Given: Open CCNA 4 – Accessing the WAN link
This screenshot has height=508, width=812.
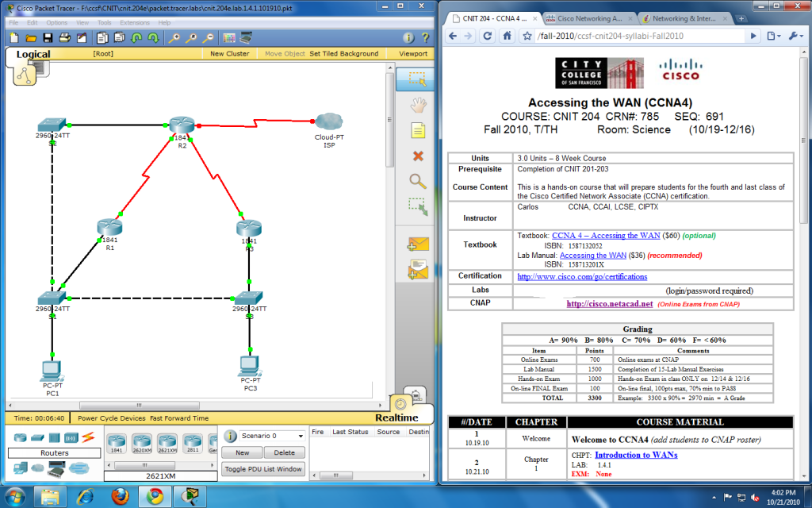Looking at the screenshot, I should point(606,235).
